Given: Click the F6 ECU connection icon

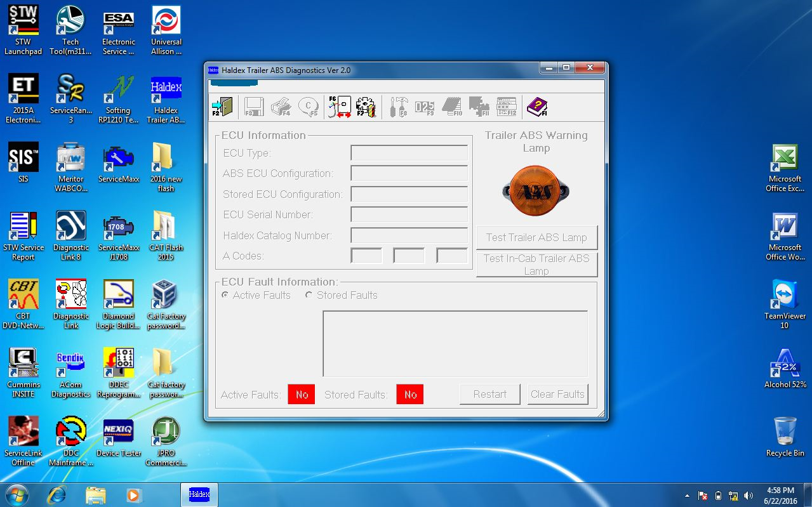Looking at the screenshot, I should (x=340, y=107).
